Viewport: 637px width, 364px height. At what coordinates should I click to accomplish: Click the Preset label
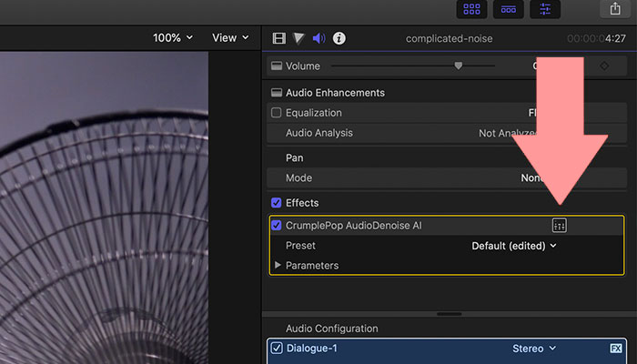(300, 246)
